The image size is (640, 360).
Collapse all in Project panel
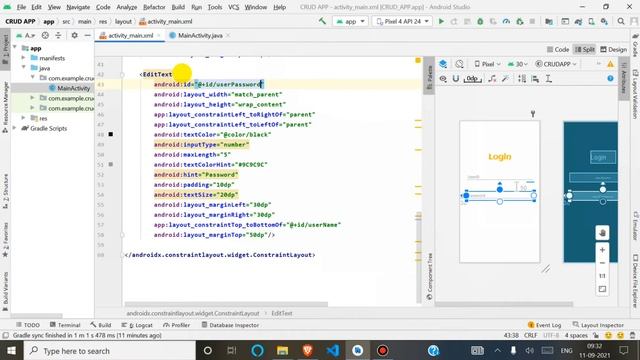pos(58,36)
